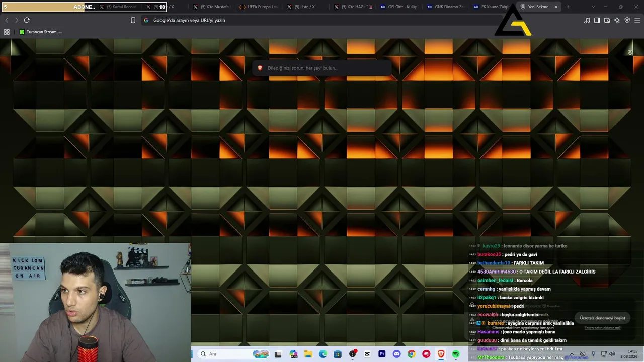Open Spotify from the taskbar
Viewport: 644px width, 362px height.
pyautogui.click(x=456, y=354)
